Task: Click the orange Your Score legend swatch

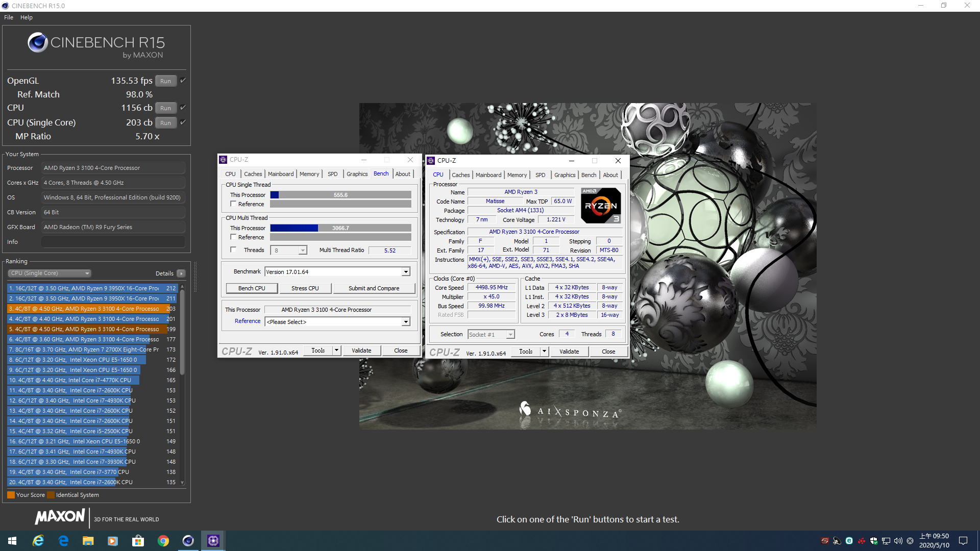Action: (11, 495)
